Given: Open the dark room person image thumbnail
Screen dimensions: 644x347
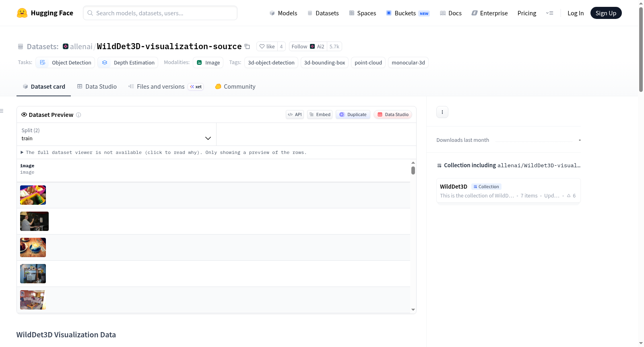Looking at the screenshot, I should 34,221.
